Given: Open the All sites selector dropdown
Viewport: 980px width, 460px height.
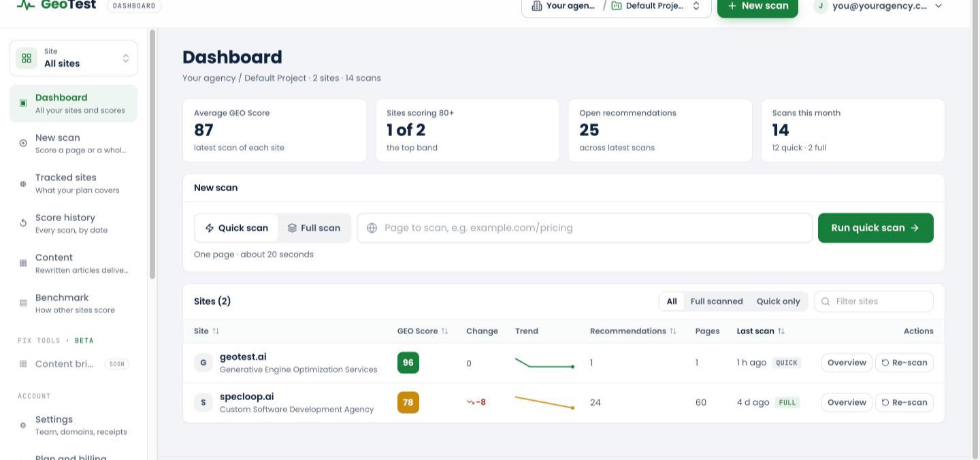Looking at the screenshot, I should [x=73, y=58].
